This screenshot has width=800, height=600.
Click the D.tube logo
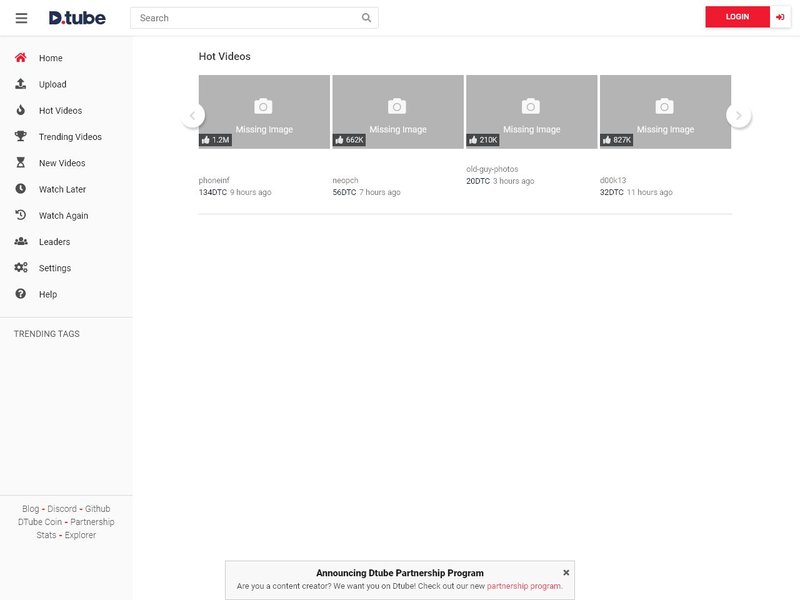77,18
